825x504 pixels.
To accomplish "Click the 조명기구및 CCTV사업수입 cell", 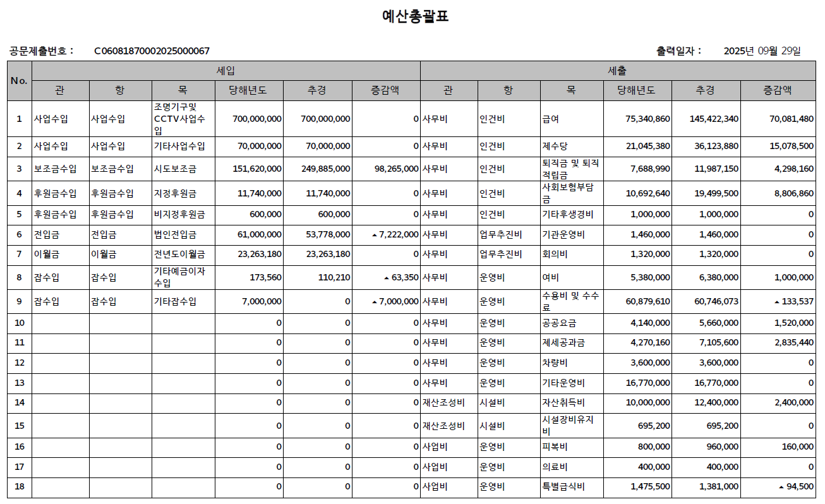I will click(x=182, y=119).
